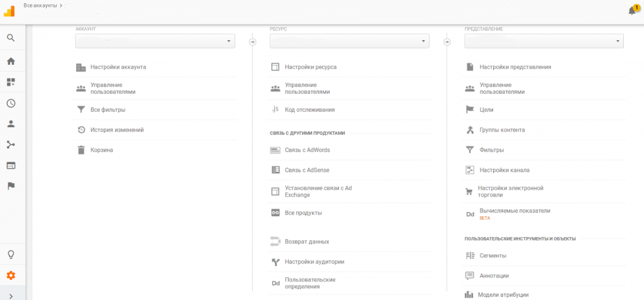The image size is (644, 300).
Task: Open Группы контента
Action: pyautogui.click(x=502, y=130)
